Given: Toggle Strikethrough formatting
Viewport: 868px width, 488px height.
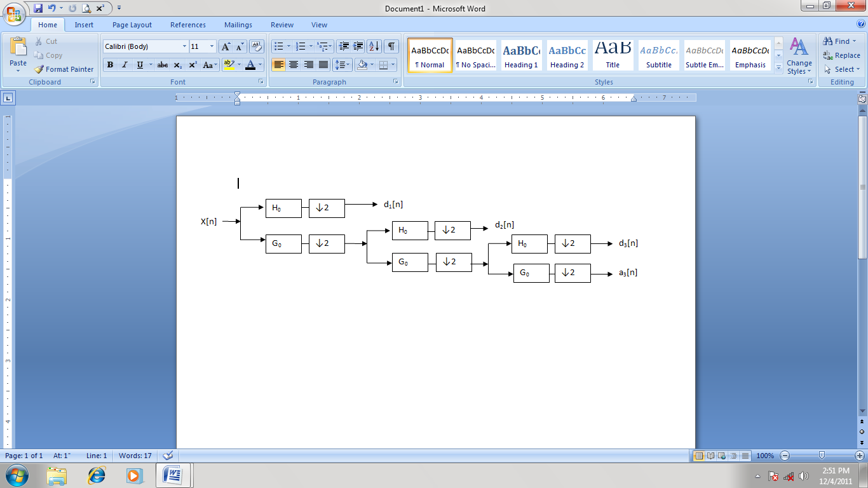Looking at the screenshot, I should coord(163,65).
